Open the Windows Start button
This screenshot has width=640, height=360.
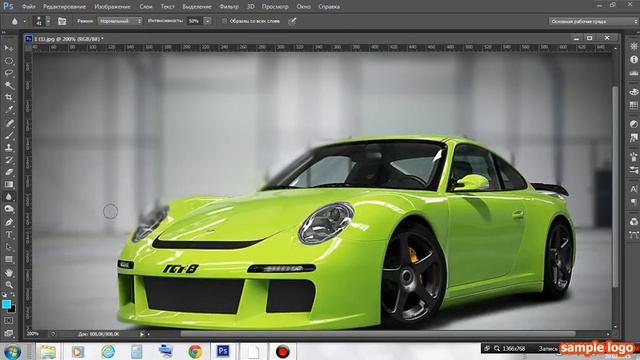13,351
